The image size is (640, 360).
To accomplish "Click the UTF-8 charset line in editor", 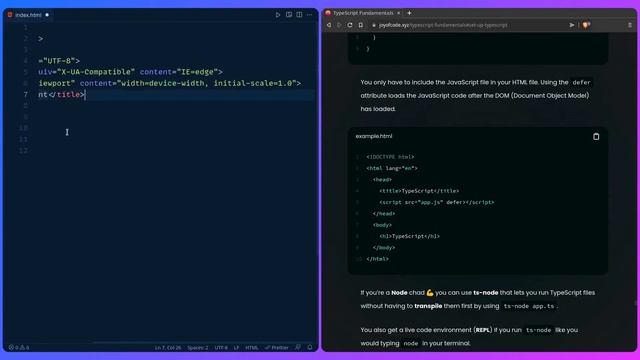I will point(59,61).
